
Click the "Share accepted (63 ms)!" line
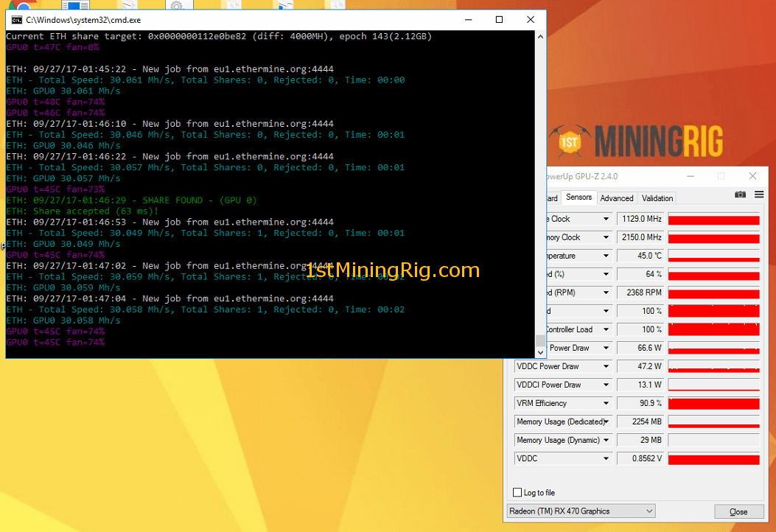pos(82,211)
